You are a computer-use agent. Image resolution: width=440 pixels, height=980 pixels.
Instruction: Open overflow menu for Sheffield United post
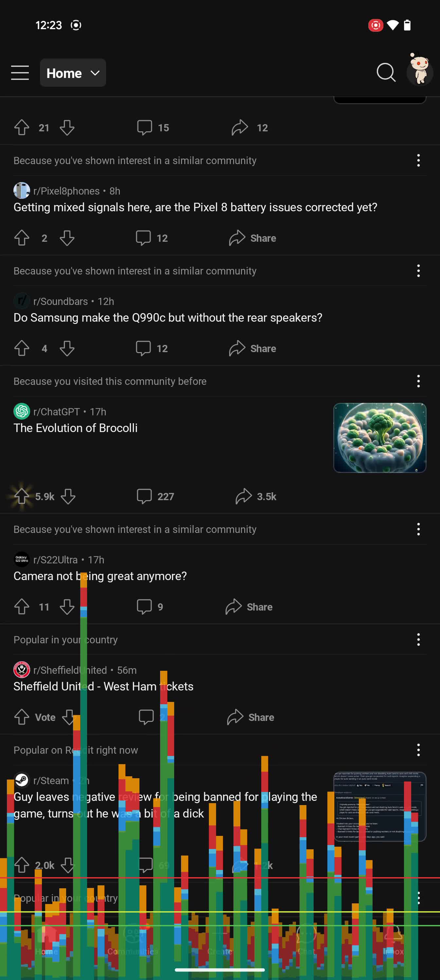(x=418, y=639)
